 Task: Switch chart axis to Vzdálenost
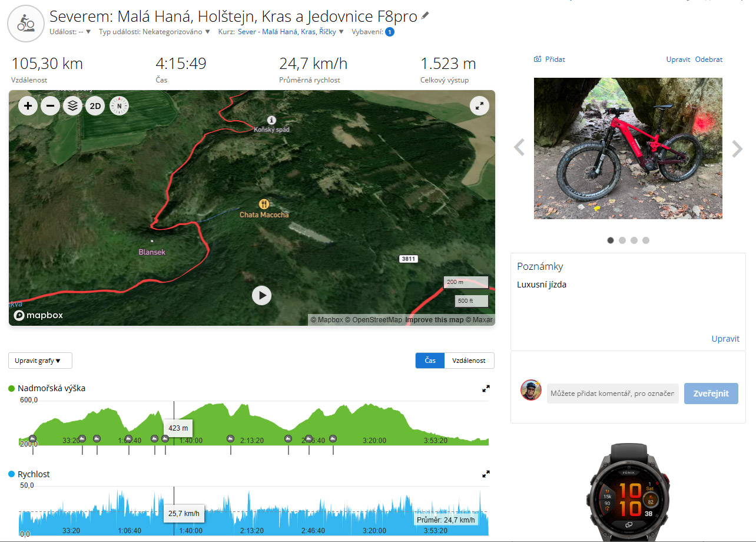tap(469, 361)
